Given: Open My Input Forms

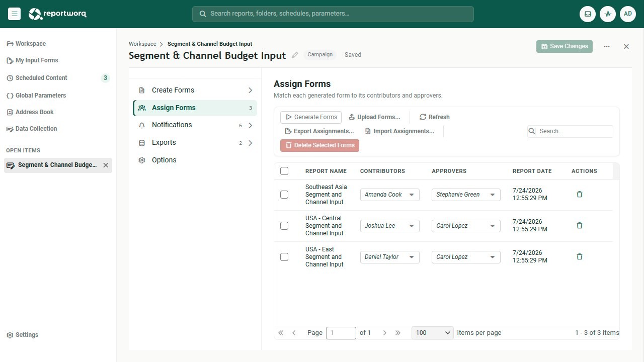Looking at the screenshot, I should coord(32,60).
